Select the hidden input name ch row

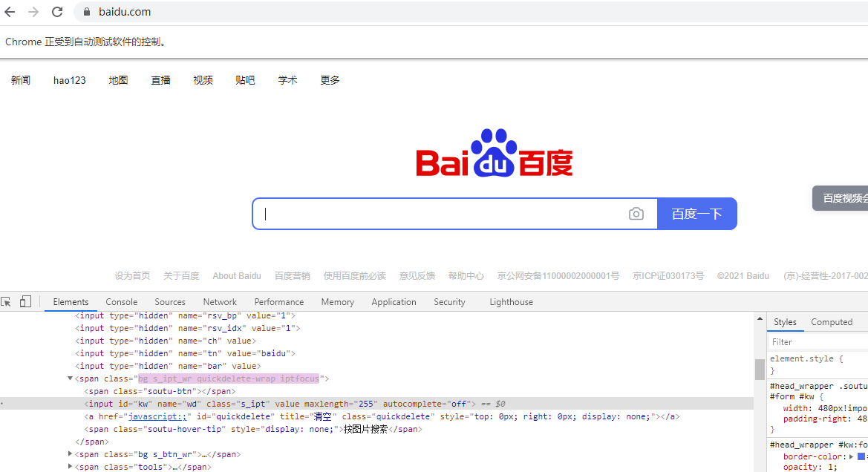pyautogui.click(x=376, y=341)
